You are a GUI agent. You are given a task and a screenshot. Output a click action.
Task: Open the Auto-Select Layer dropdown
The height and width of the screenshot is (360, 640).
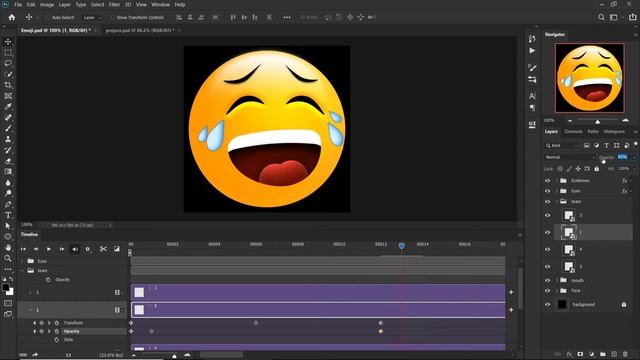pyautogui.click(x=92, y=18)
